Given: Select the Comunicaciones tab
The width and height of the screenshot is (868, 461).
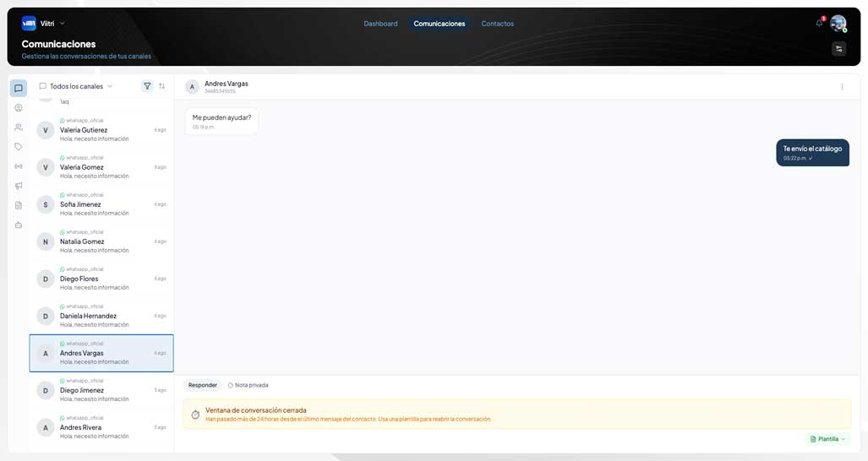Looking at the screenshot, I should [x=439, y=24].
